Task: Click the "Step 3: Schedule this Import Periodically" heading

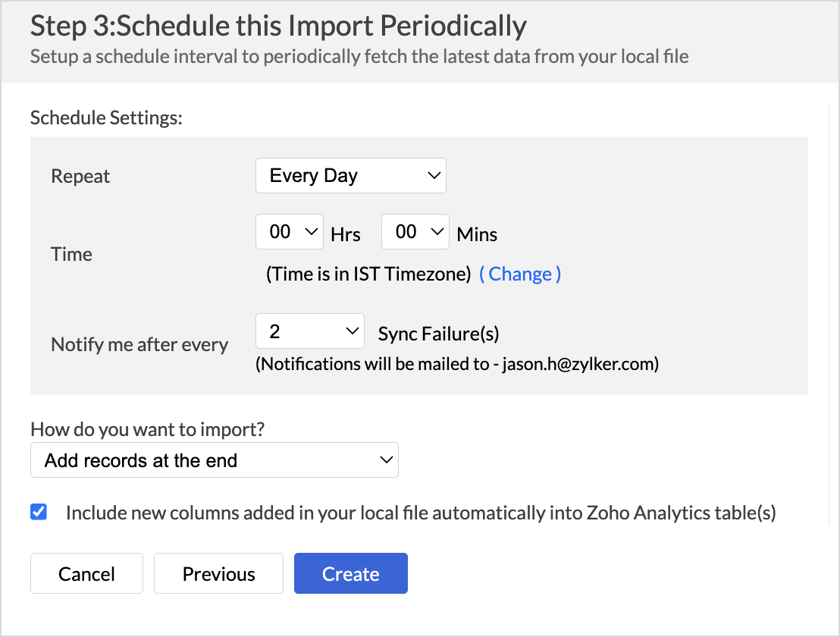Action: tap(278, 27)
